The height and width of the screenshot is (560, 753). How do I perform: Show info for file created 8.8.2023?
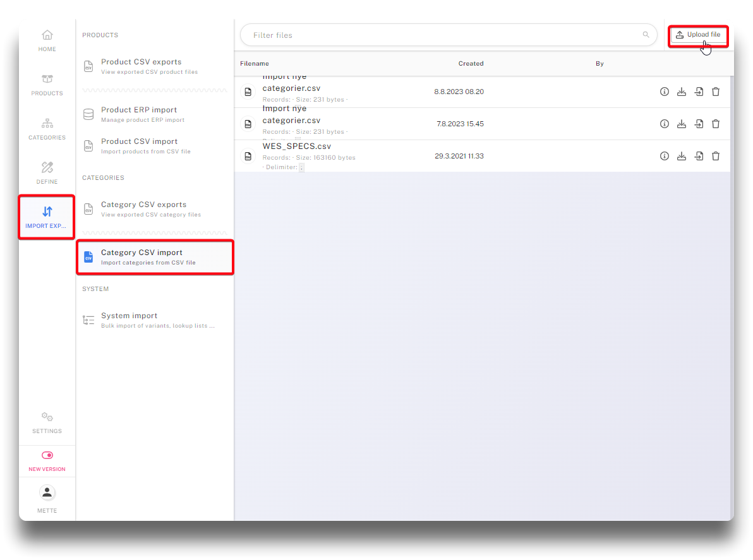point(664,92)
